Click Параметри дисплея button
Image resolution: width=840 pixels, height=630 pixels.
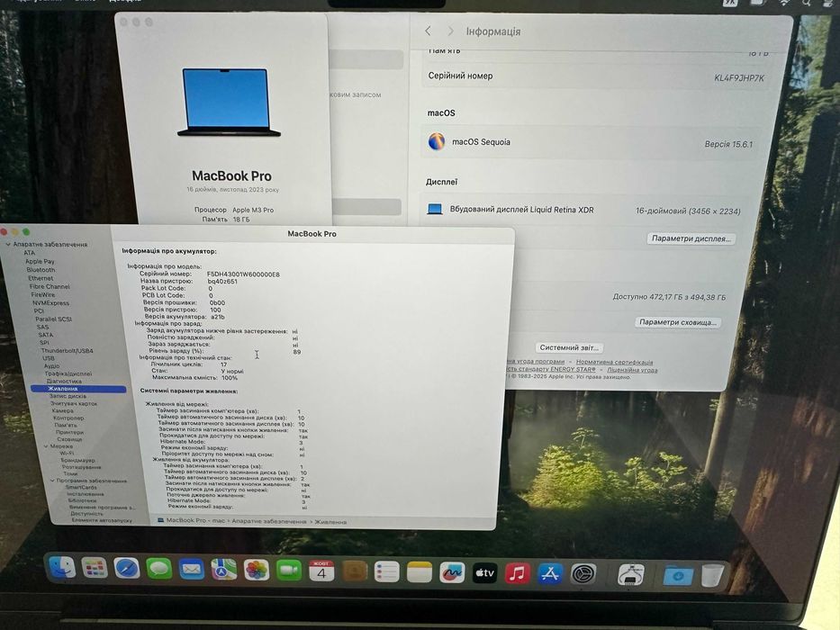[x=691, y=238]
